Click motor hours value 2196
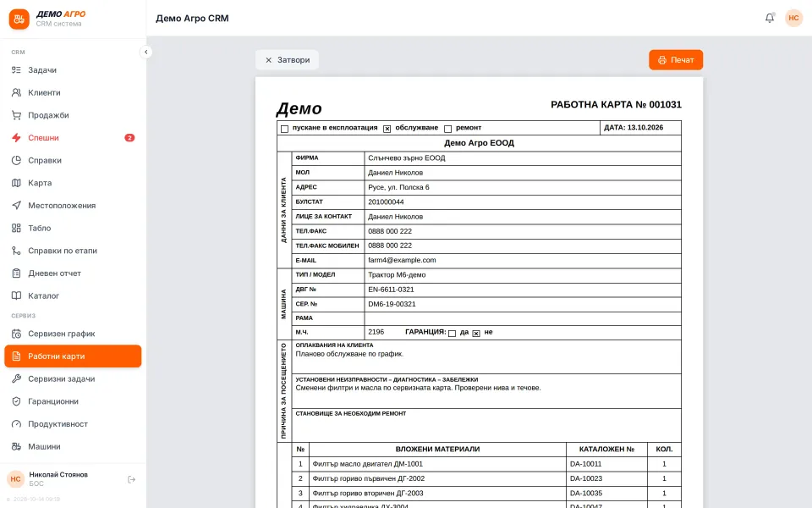The image size is (812, 508). click(x=376, y=332)
